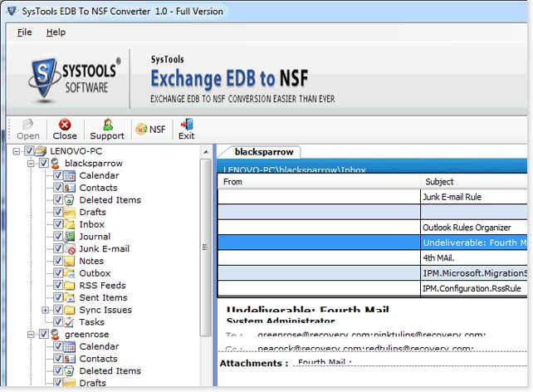Toggle blacksparrow's Sent Items checkbox
Screen dimensions: 533x392
[x=58, y=297]
